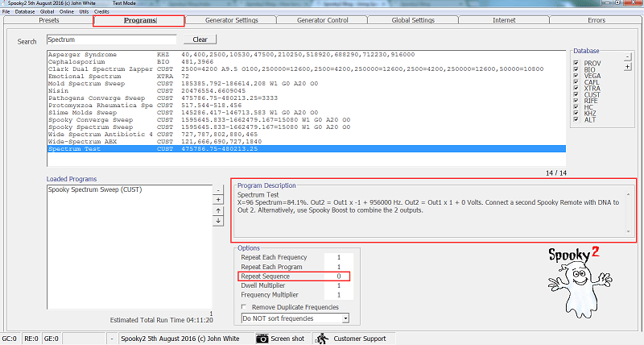Switch to the Programs tab
Screen dimensions: 644x345
[139, 20]
